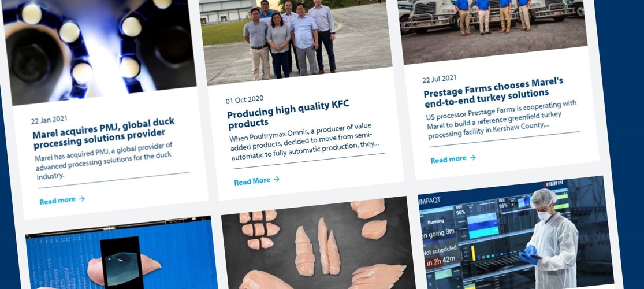Open sliced chicken portions on dark board image
The image size is (644, 289).
pyautogui.click(x=319, y=243)
